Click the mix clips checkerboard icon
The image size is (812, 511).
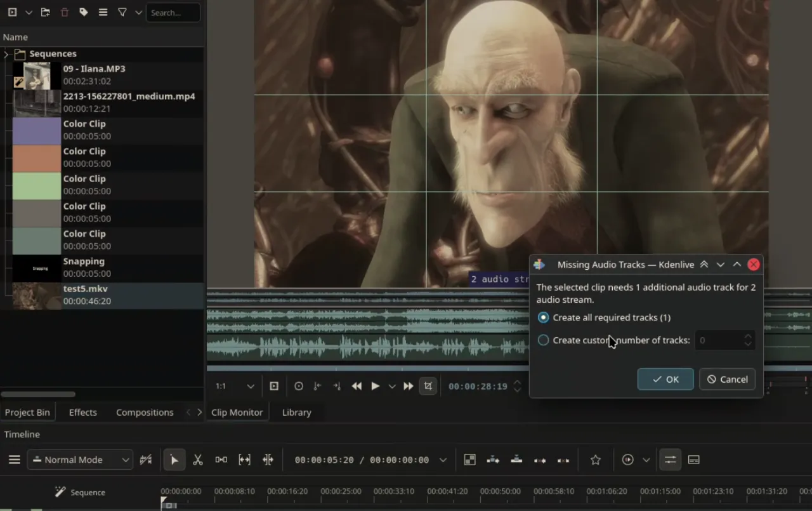coord(469,460)
